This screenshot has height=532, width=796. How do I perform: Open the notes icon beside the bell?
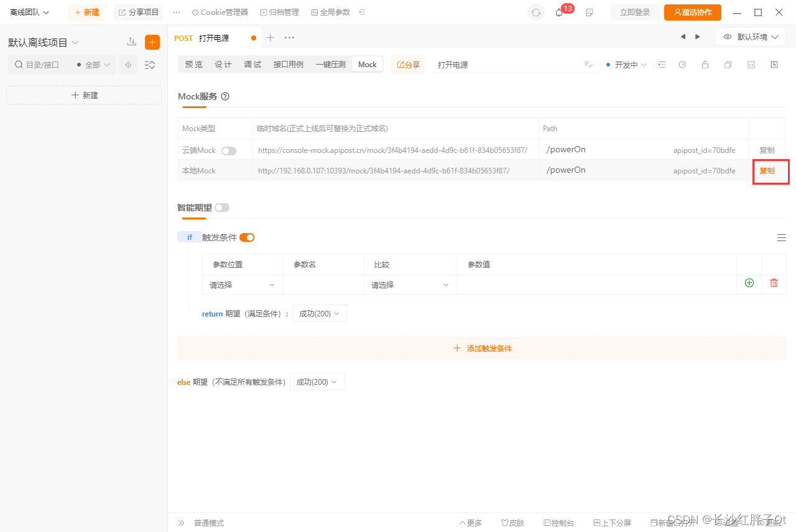[590, 12]
